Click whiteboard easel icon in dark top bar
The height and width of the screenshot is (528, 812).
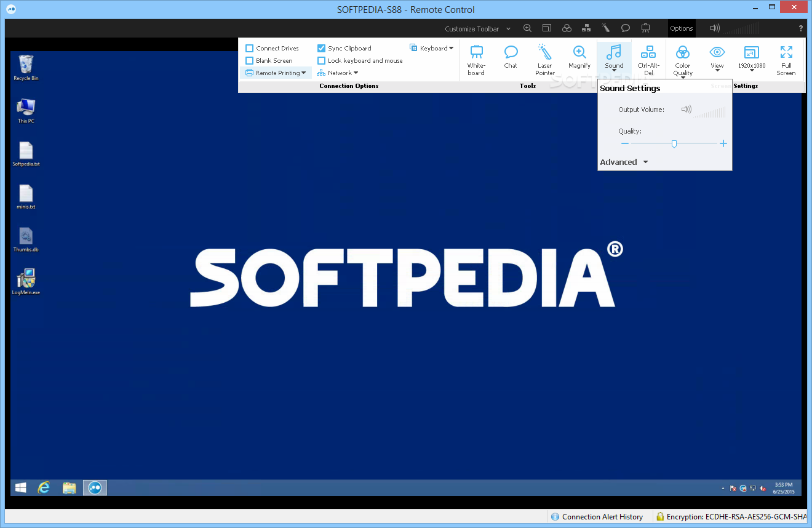click(645, 28)
